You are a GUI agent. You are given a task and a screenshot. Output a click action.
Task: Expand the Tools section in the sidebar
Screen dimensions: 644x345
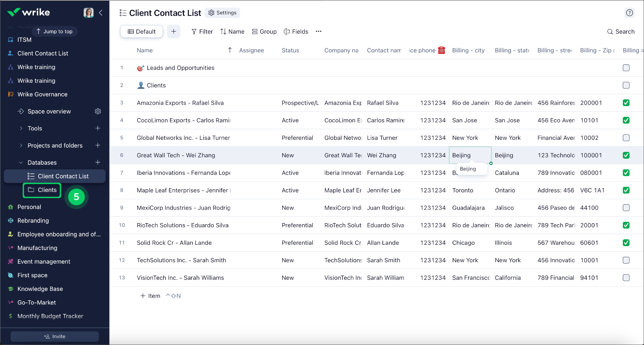click(21, 128)
